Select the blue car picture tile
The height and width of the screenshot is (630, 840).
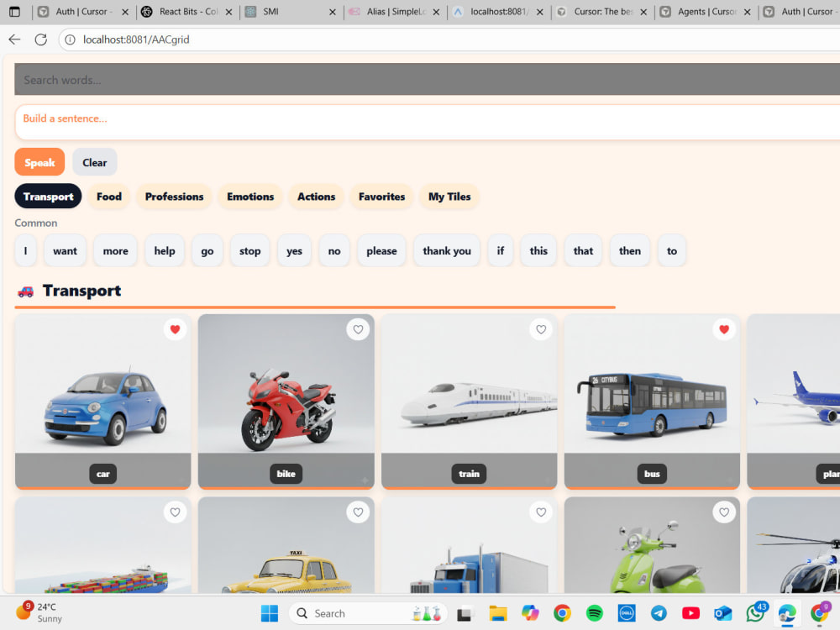pyautogui.click(x=102, y=402)
